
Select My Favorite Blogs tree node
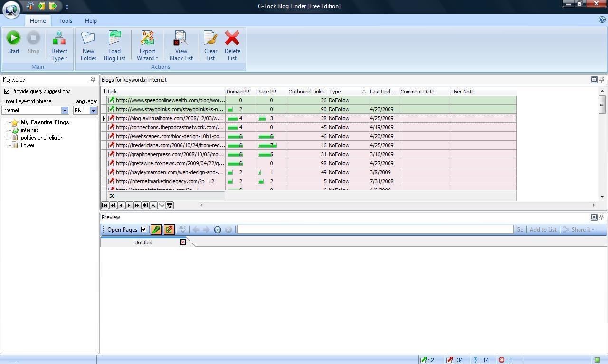click(45, 122)
